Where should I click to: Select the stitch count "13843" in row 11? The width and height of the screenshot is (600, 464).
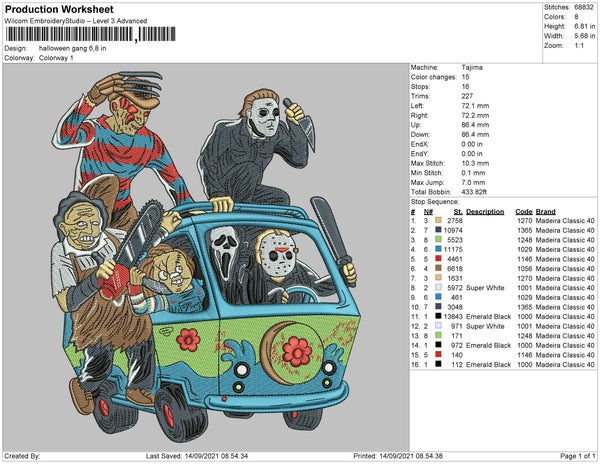pos(453,316)
